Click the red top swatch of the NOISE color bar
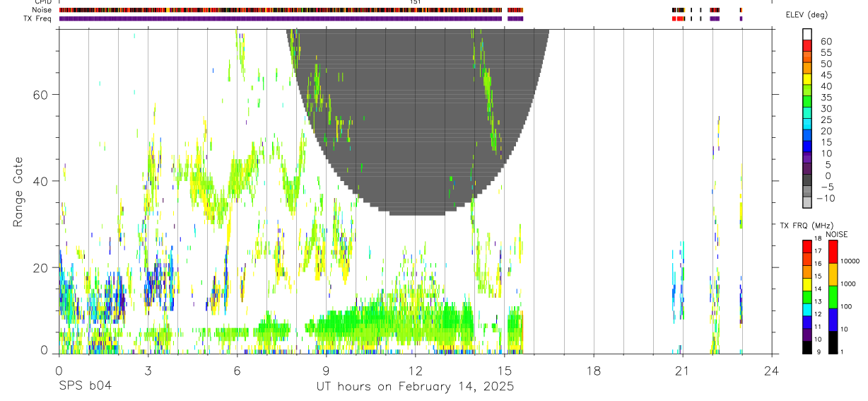The image size is (868, 401). point(833,252)
